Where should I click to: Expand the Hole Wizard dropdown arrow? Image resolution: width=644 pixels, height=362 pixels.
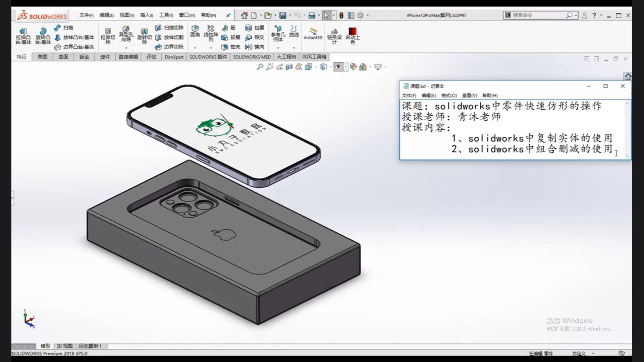pyautogui.click(x=126, y=48)
